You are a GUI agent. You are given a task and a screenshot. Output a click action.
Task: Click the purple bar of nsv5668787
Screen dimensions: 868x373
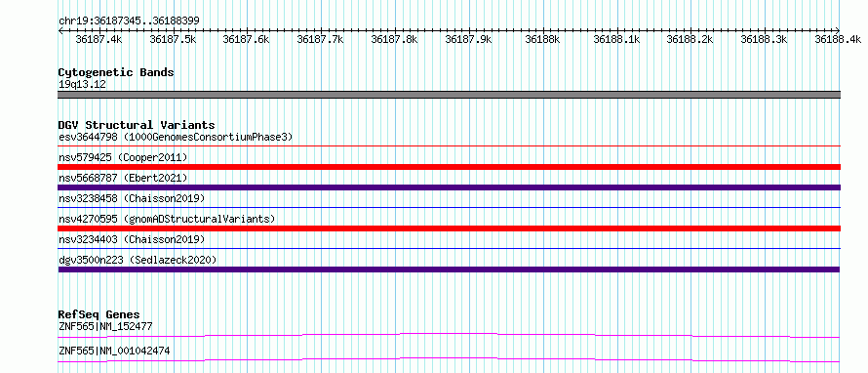click(x=450, y=187)
